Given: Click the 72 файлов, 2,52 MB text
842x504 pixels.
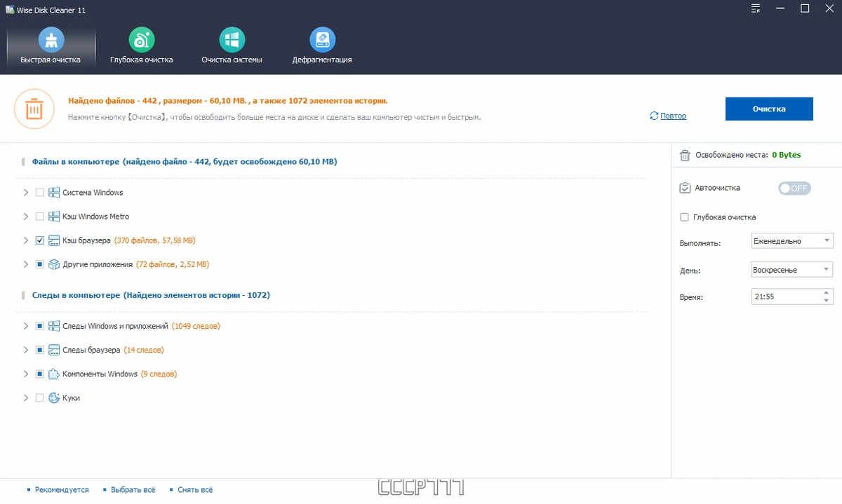Looking at the screenshot, I should click(x=173, y=264).
